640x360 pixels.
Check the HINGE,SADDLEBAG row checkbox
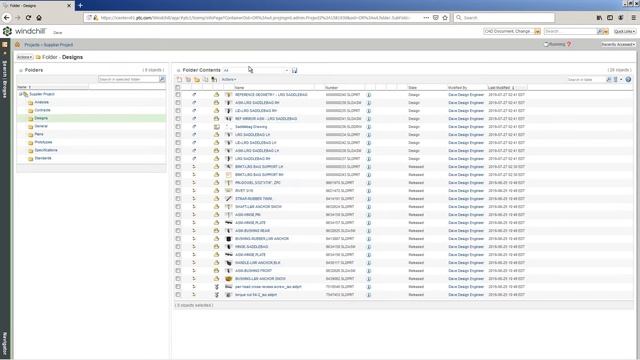178,247
